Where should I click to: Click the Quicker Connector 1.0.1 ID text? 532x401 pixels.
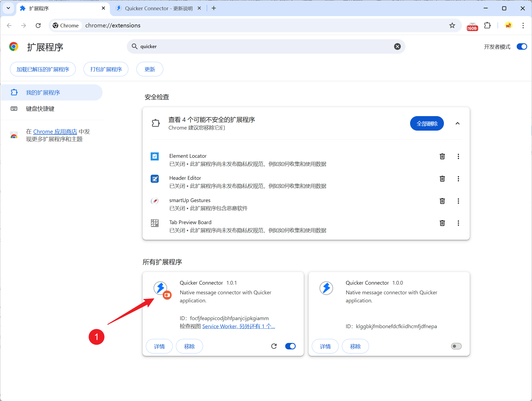224,318
